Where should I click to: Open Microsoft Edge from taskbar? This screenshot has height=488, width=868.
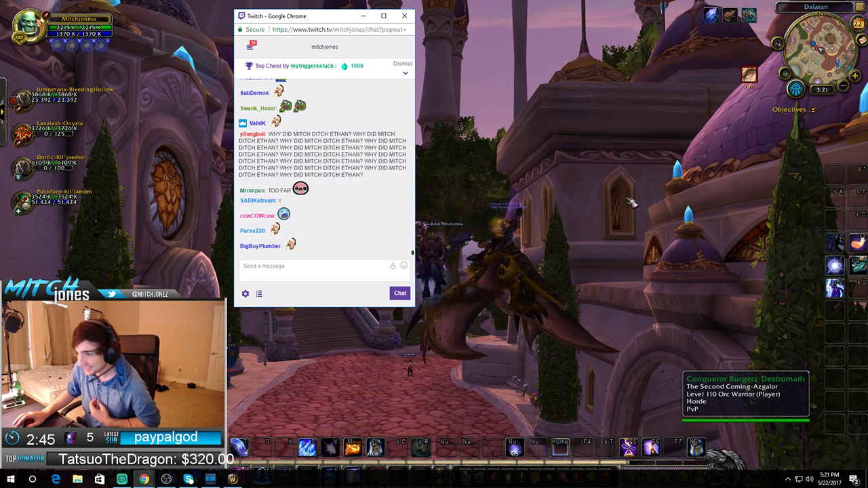pos(56,479)
